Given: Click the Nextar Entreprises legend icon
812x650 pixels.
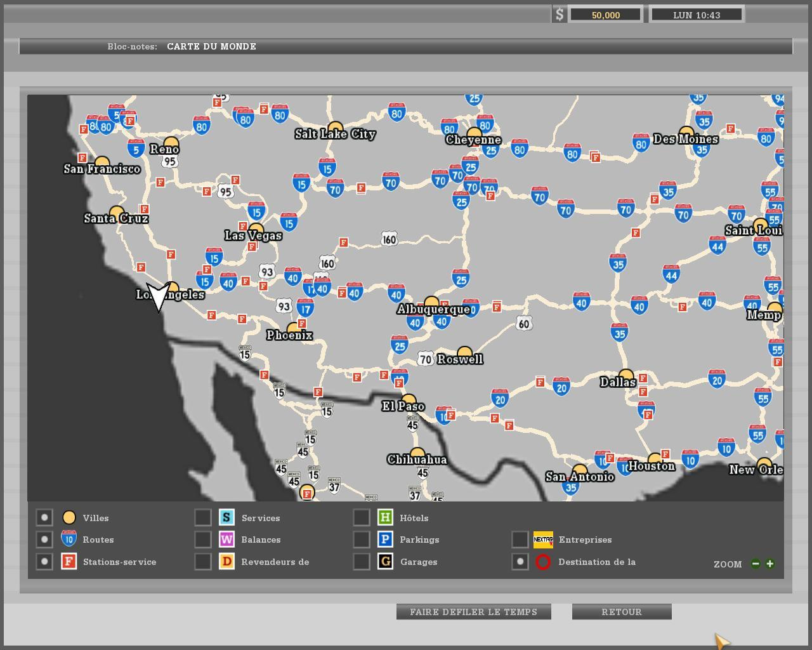Looking at the screenshot, I should pos(543,540).
